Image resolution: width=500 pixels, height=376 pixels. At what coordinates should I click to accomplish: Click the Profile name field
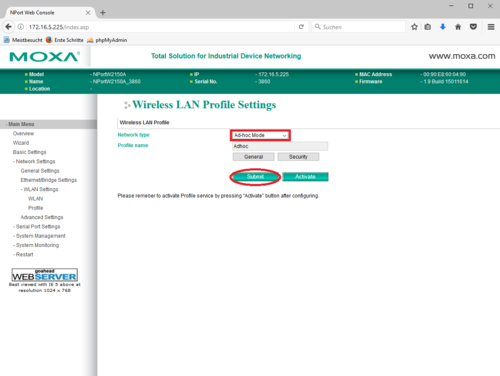tap(280, 146)
